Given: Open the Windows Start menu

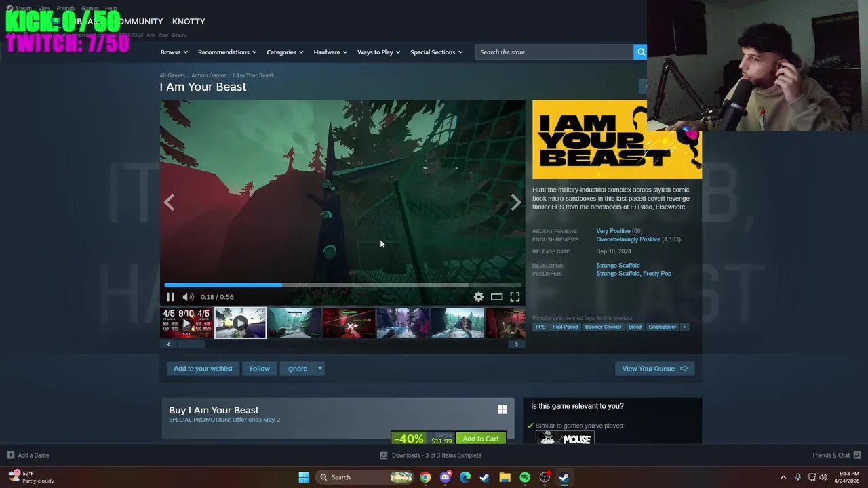Looking at the screenshot, I should [x=304, y=477].
